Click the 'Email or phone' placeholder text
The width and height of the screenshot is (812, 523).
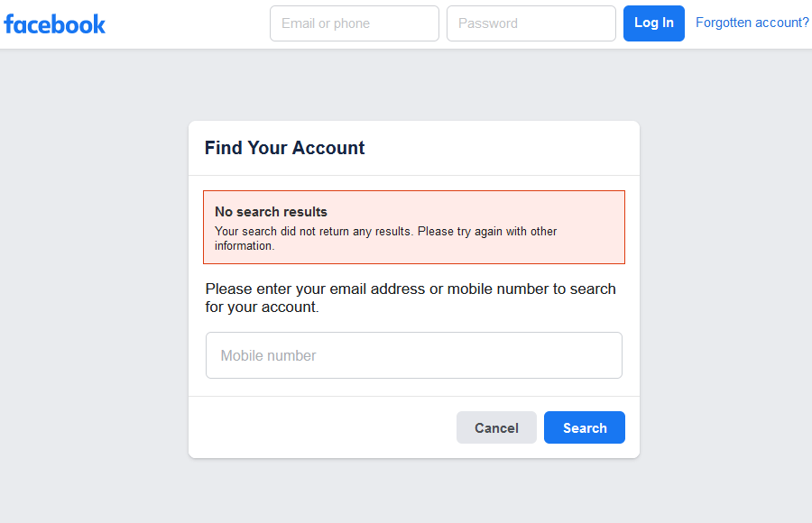326,23
